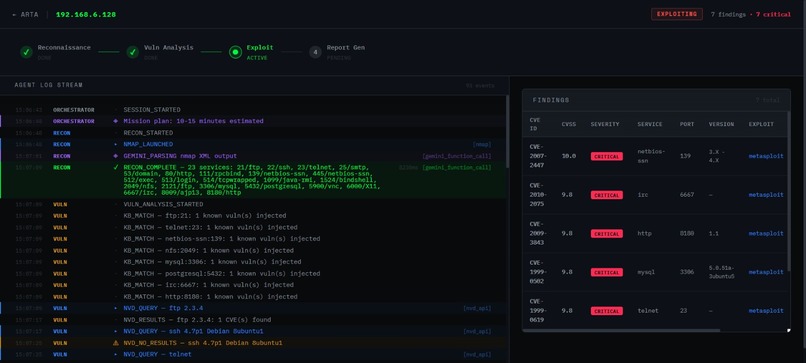Click the [nvd_api] tag on NVD_QUERY ssh row
The width and height of the screenshot is (806, 363).
pos(477,332)
